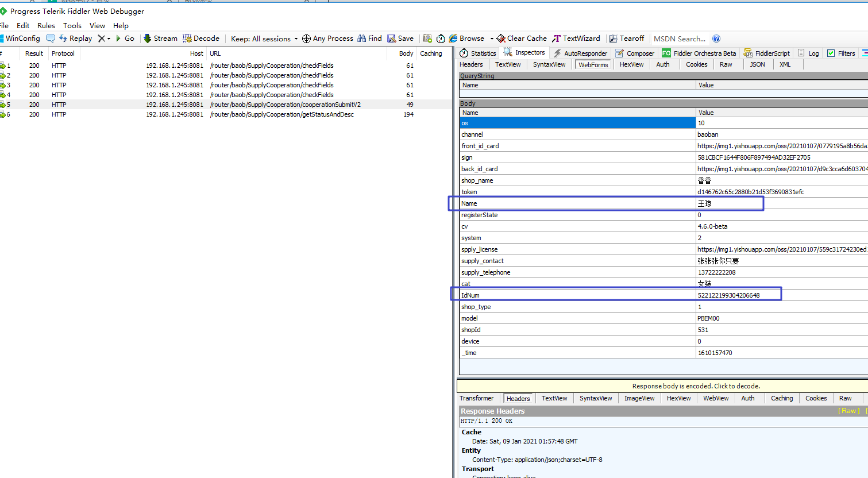This screenshot has width=868, height=478.
Task: Open the Log tab
Action: coord(808,53)
